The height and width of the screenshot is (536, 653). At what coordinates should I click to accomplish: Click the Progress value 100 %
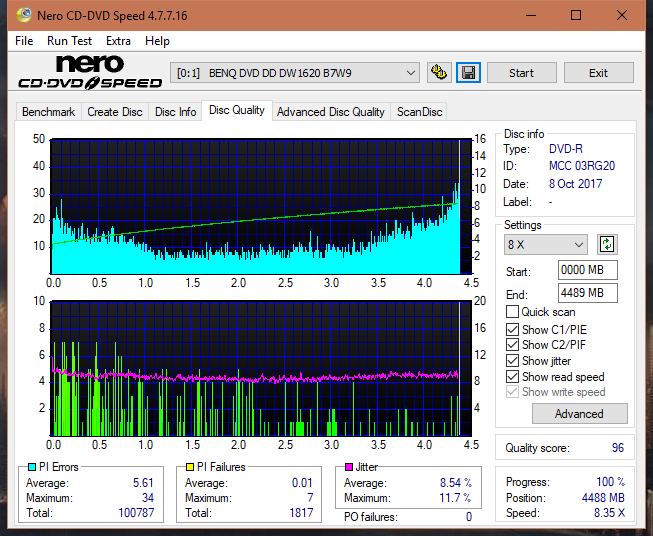[611, 482]
